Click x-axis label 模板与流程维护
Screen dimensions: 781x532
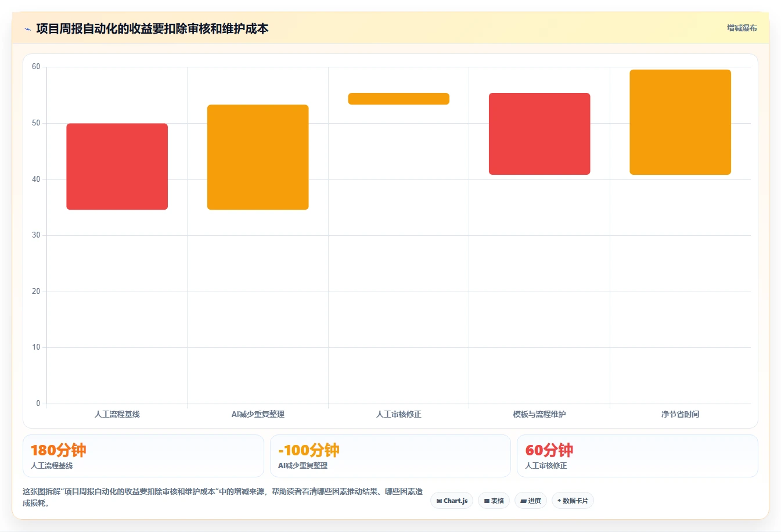coord(539,414)
